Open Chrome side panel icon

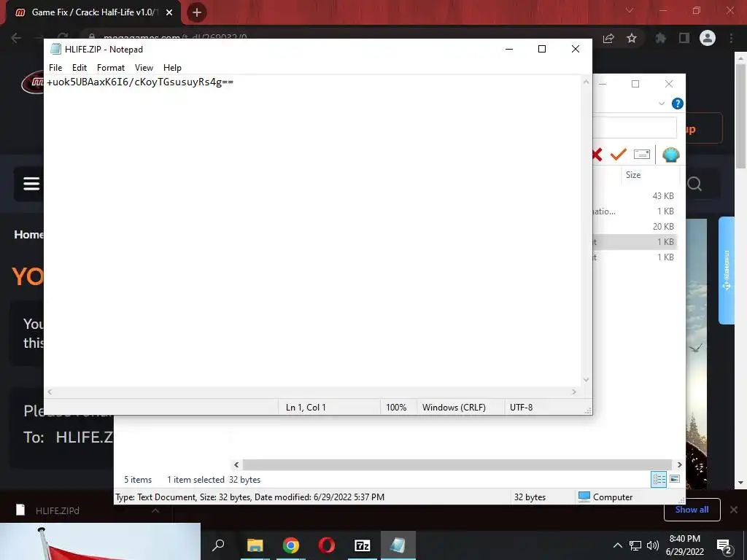[684, 38]
